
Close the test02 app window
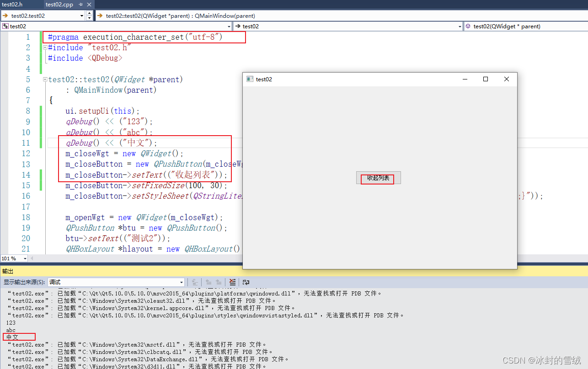pyautogui.click(x=507, y=79)
